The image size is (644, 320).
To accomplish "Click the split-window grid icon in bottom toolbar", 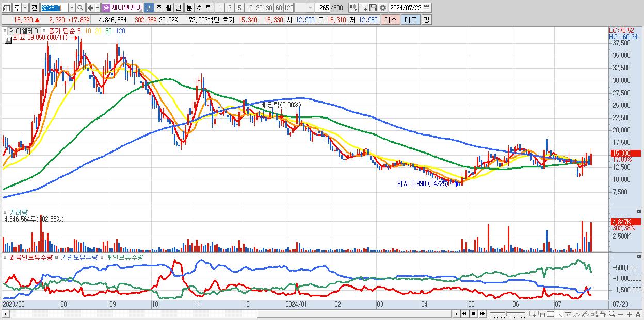I will 533,314.
